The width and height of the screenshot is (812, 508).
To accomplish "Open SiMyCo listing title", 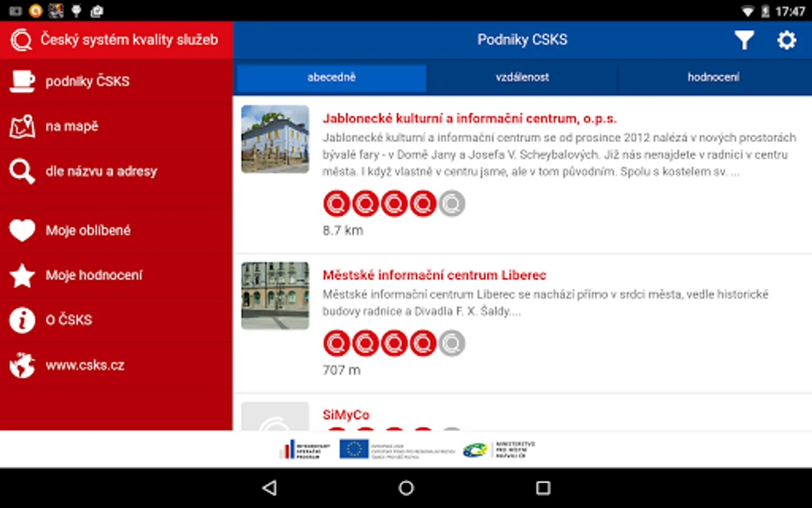I will [x=346, y=415].
